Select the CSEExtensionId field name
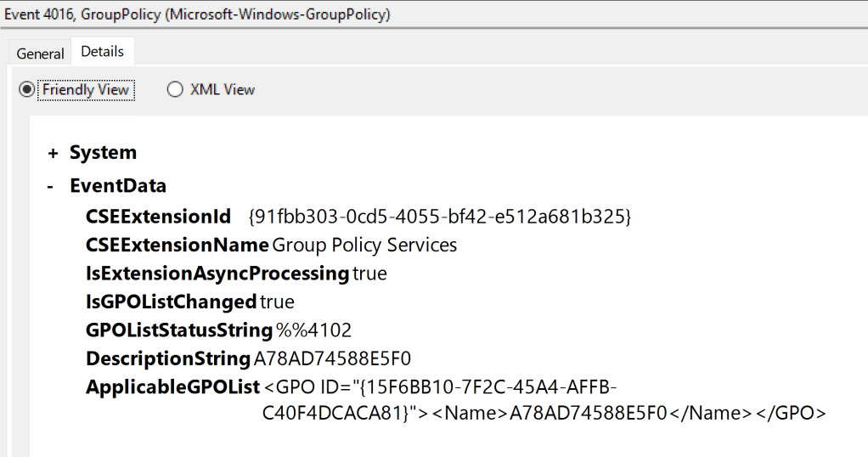Screen dimensions: 868x457 [x=158, y=217]
